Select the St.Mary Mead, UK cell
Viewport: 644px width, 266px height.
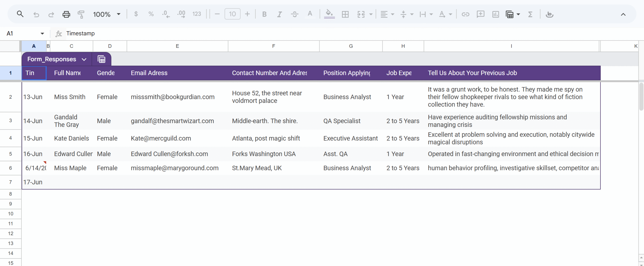(x=274, y=168)
